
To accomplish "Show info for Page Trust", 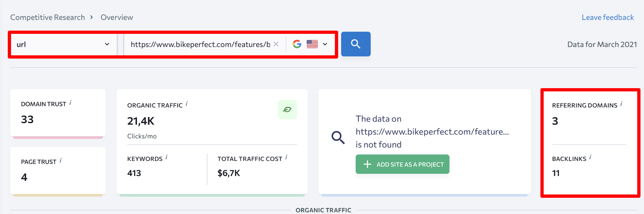I will point(61,160).
